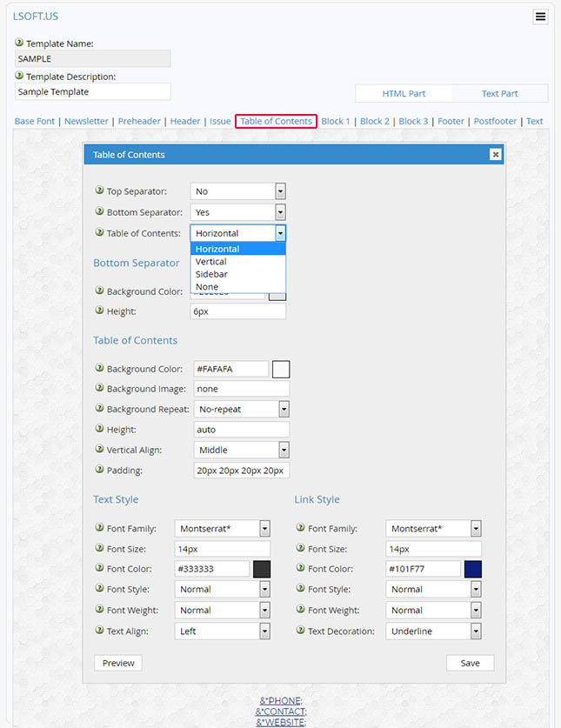This screenshot has width=561, height=728.
Task: Open the Newsletter section link
Action: [x=86, y=121]
